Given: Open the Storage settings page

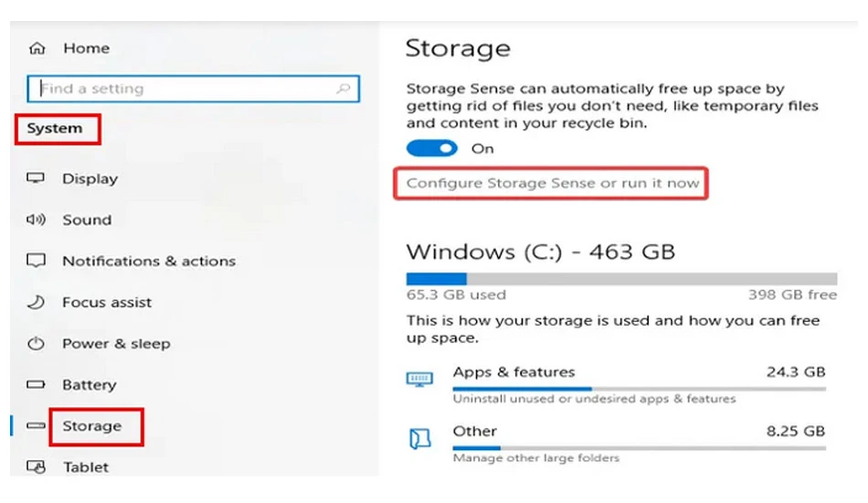Looking at the screenshot, I should coord(92,426).
